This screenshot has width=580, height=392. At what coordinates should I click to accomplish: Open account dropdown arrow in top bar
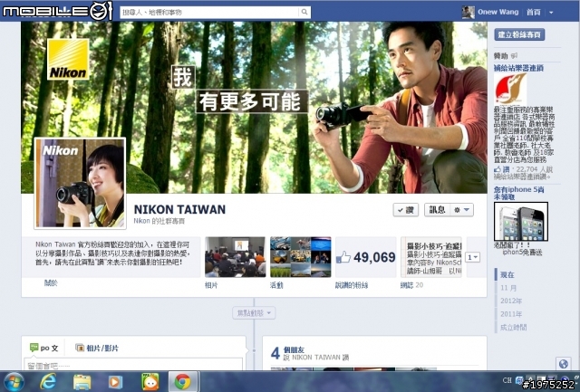551,13
